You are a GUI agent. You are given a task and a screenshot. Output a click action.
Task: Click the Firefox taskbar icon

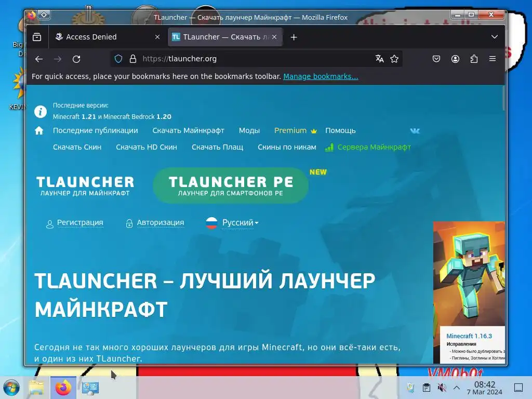63,388
